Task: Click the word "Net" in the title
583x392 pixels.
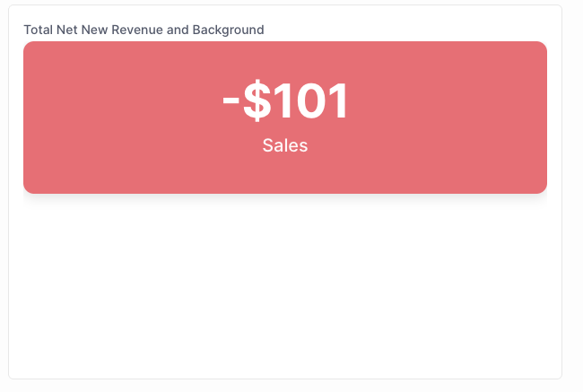Action: 67,30
